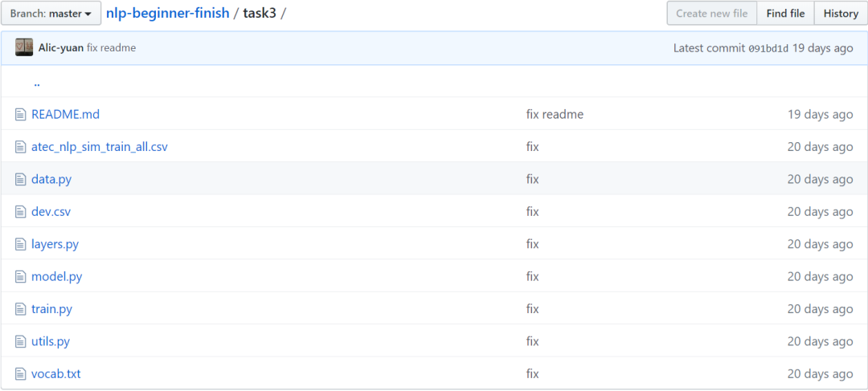Navigate up via the '..' parent link

pyautogui.click(x=37, y=82)
